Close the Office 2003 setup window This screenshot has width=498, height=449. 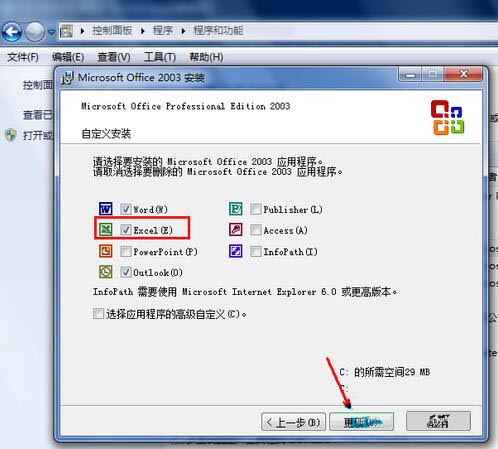pos(463,74)
